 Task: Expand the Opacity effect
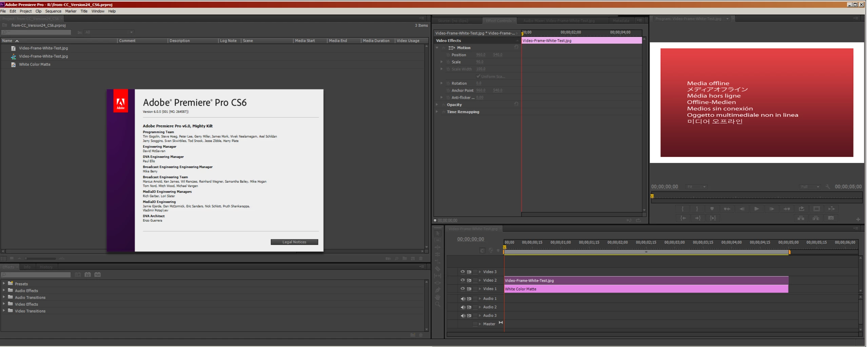tap(437, 104)
